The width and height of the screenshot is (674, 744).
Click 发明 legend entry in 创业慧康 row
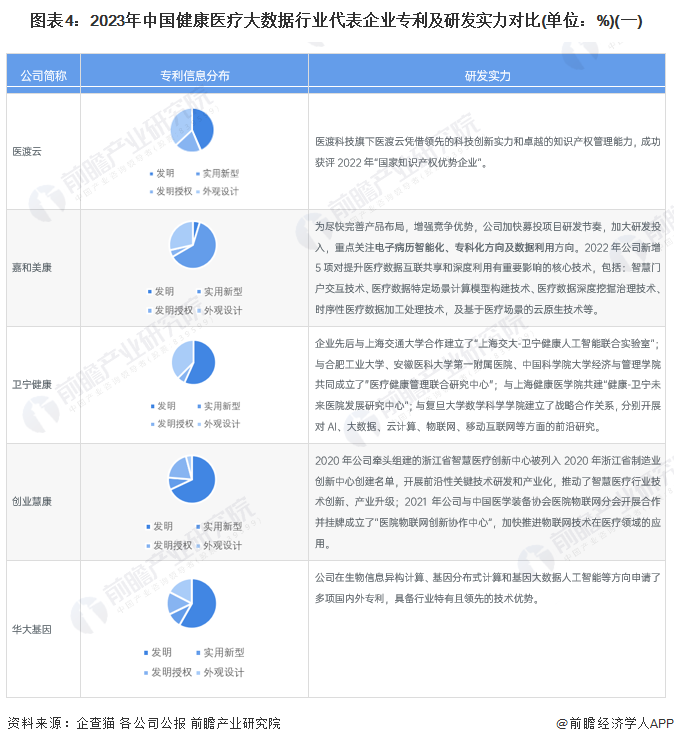[160, 526]
